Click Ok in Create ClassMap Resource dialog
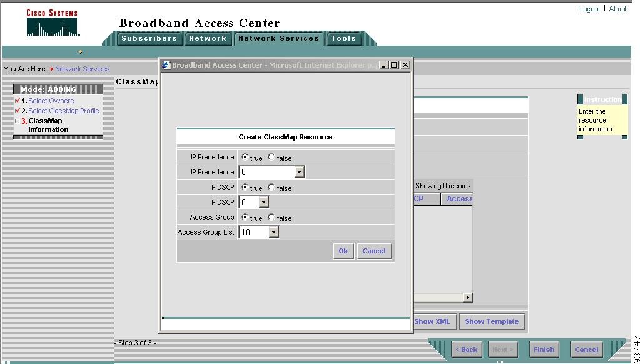Screen dimensions: 643x364 (x=343, y=251)
